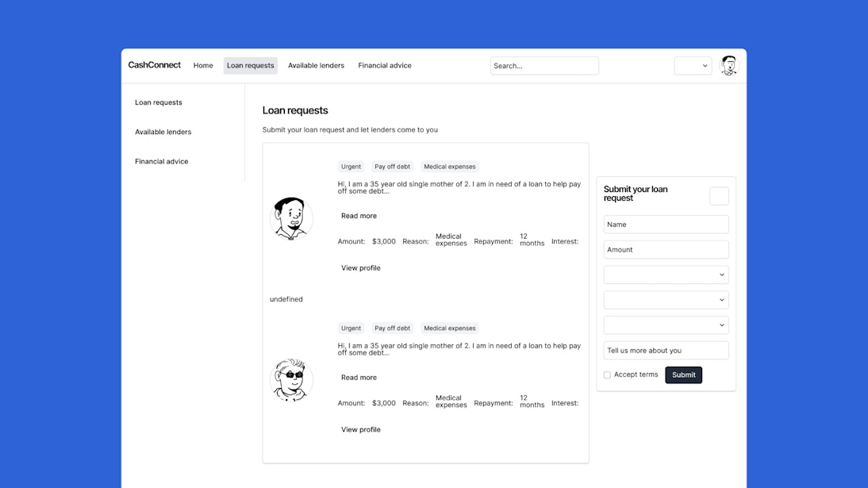Switch to the Loan requests tab
The height and width of the screenshot is (488, 868).
click(250, 65)
